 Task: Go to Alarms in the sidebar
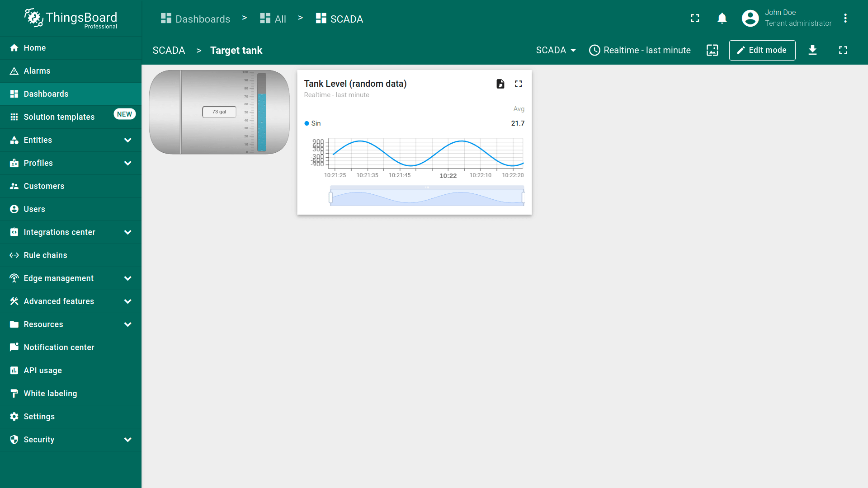(37, 71)
